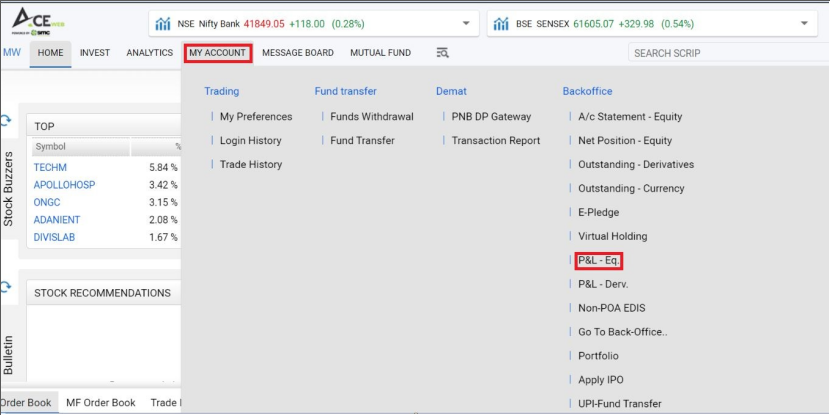Image resolution: width=830 pixels, height=415 pixels.
Task: Go to the HOME menu
Action: pyautogui.click(x=50, y=53)
